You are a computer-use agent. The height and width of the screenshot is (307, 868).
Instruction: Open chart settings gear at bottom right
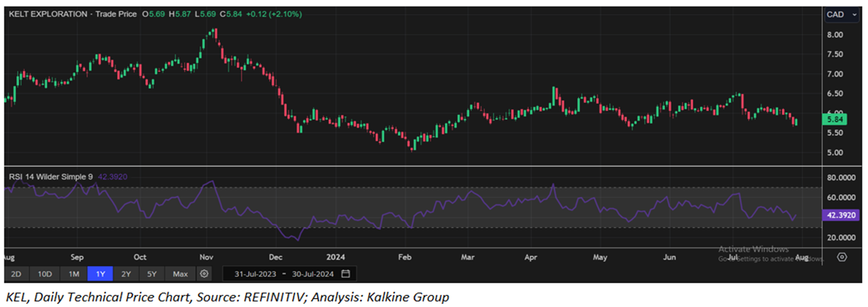(x=842, y=257)
